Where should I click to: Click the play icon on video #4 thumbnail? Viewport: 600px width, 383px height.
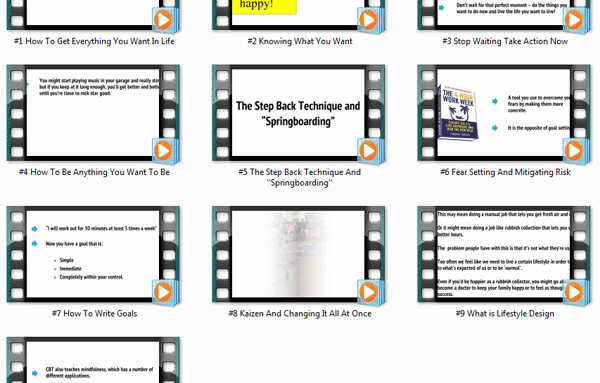[163, 151]
